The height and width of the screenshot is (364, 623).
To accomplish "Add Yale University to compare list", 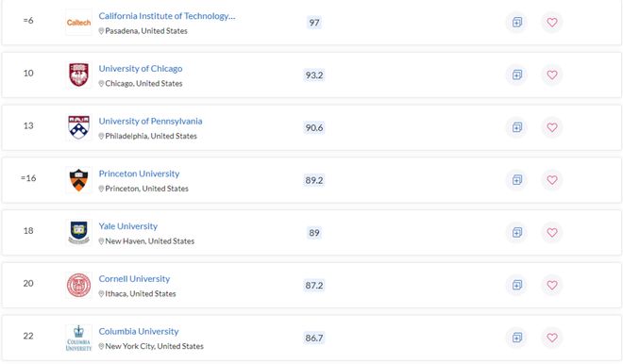I will [x=516, y=232].
